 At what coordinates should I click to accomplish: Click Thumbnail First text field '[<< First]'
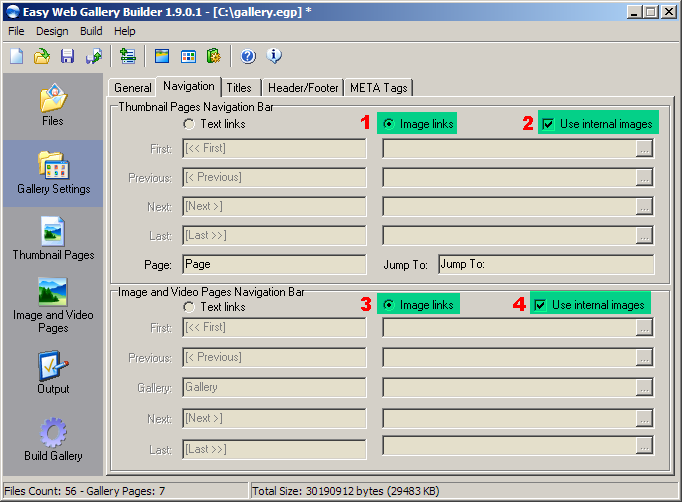pos(274,149)
